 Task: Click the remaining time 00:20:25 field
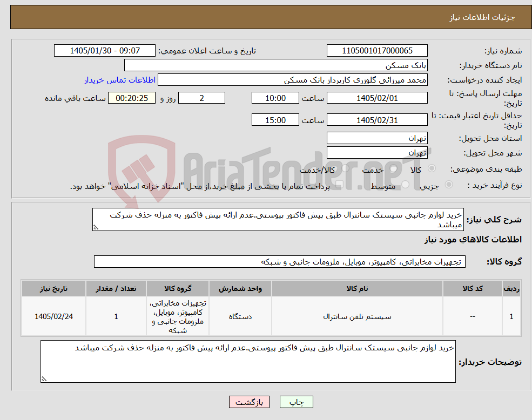click(x=132, y=98)
